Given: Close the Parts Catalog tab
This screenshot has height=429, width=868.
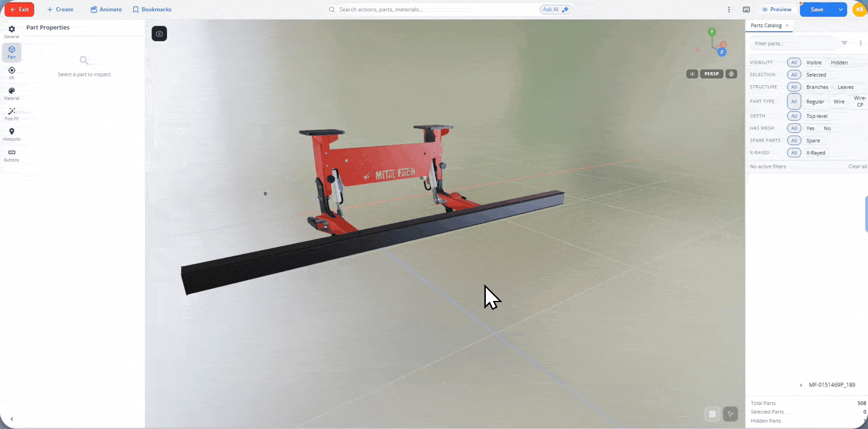Looking at the screenshot, I should point(787,26).
